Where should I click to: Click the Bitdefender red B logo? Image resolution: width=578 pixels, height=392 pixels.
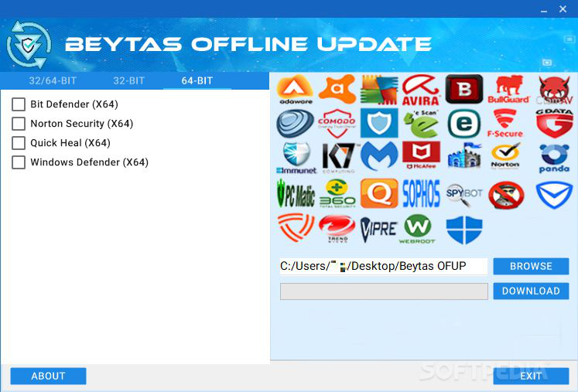point(464,89)
